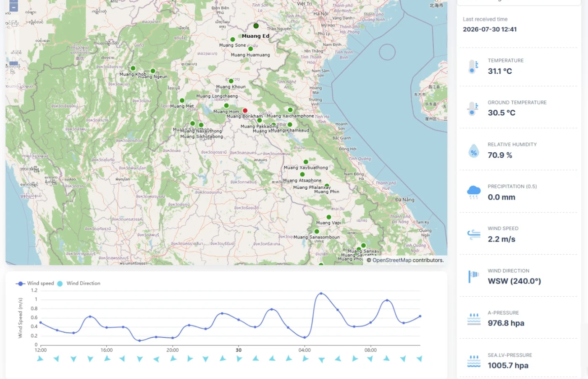
Task: Select the Muang Xaybuathong station marker
Action: pyautogui.click(x=306, y=162)
